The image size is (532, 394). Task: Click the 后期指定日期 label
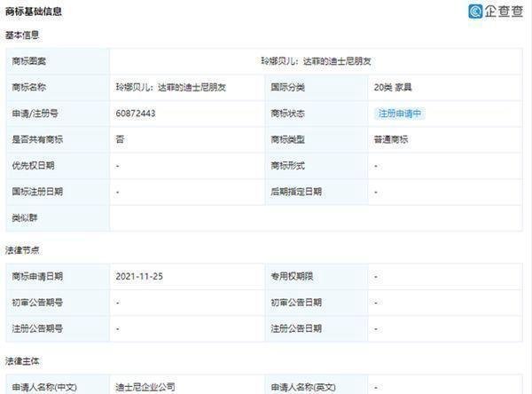tap(296, 192)
